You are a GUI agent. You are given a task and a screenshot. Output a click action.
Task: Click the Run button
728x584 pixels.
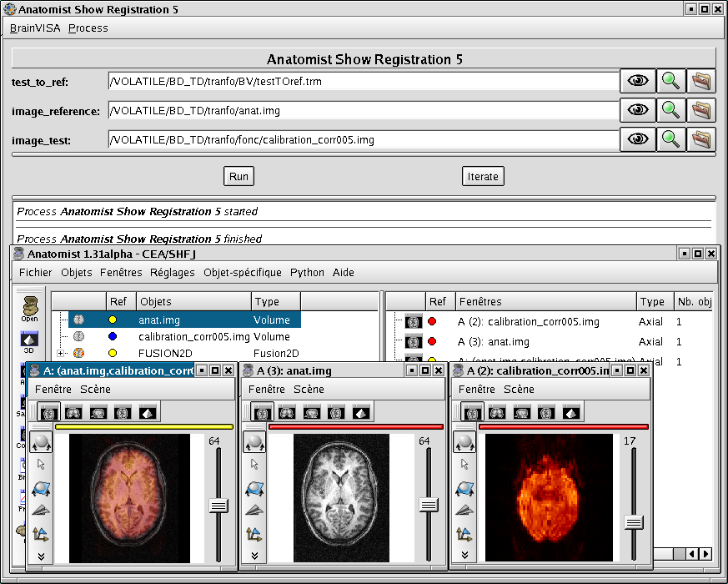(239, 176)
